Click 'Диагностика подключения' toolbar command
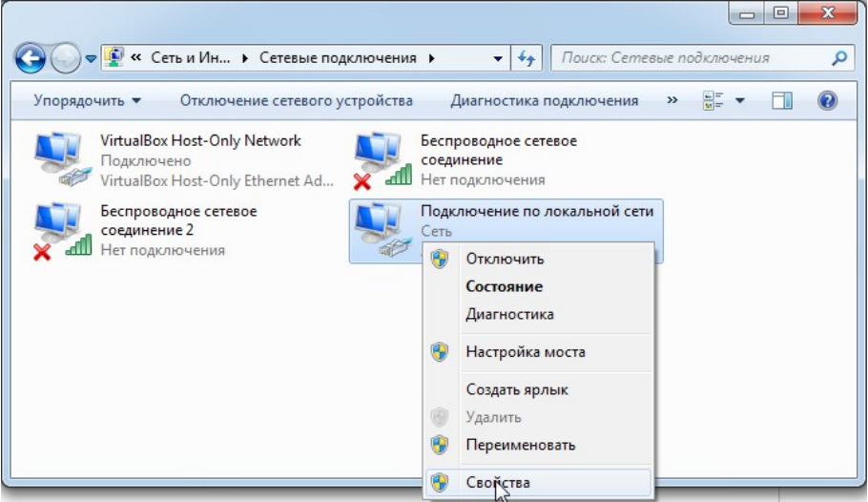868x502 pixels. click(x=544, y=101)
